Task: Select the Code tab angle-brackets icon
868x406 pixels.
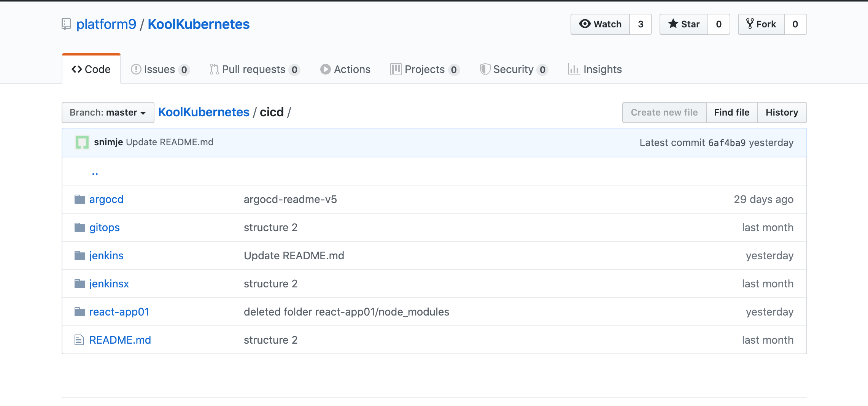Action: coord(77,69)
